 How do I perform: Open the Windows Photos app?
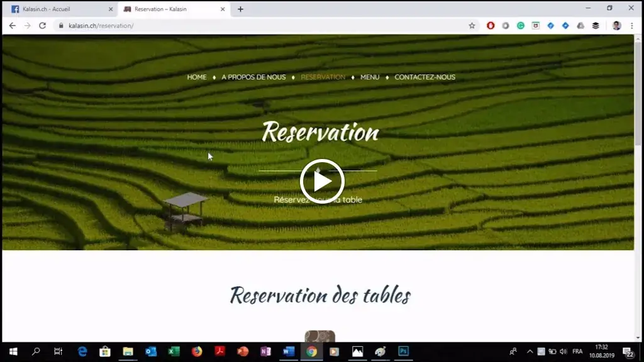(356, 352)
